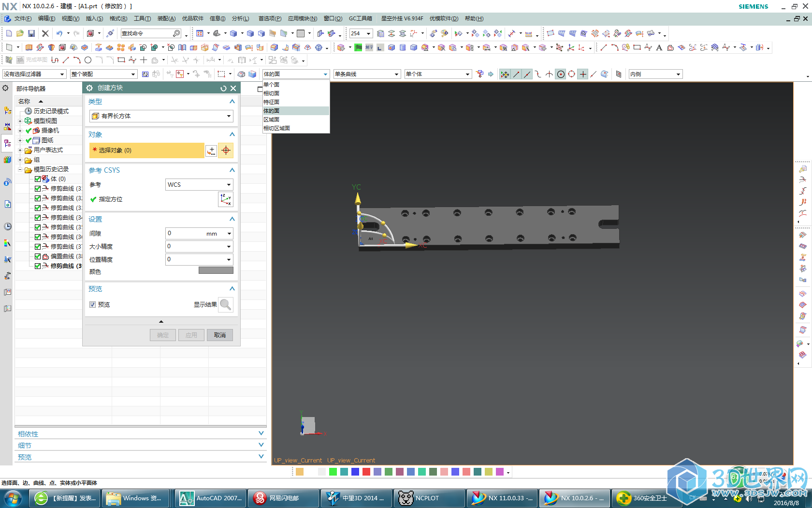This screenshot has width=812, height=508.
Task: Toggle the third 修剪曲线 feature checkbox
Action: (38, 208)
